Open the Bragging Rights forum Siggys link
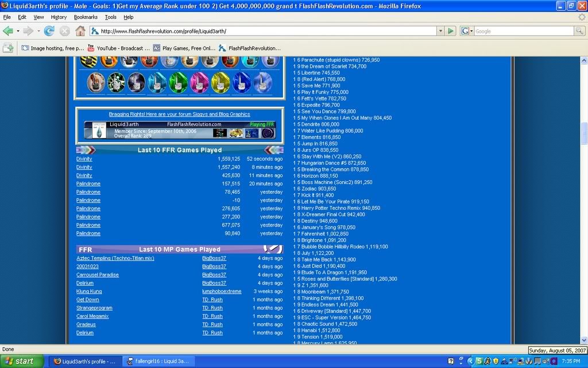 pos(179,114)
